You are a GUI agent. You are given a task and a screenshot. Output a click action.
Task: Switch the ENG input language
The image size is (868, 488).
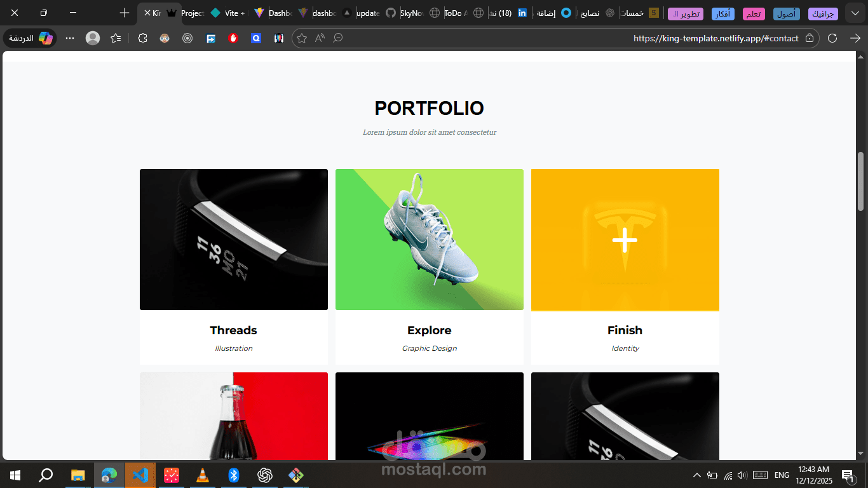click(x=782, y=475)
